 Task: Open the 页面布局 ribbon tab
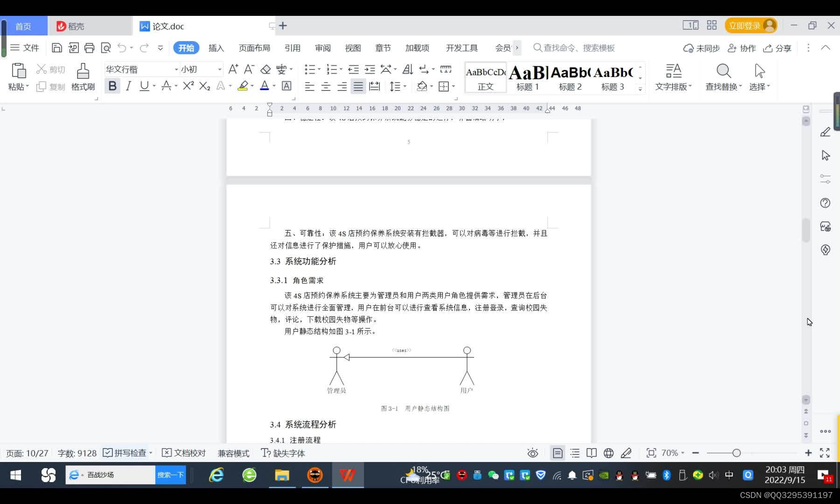pyautogui.click(x=254, y=48)
